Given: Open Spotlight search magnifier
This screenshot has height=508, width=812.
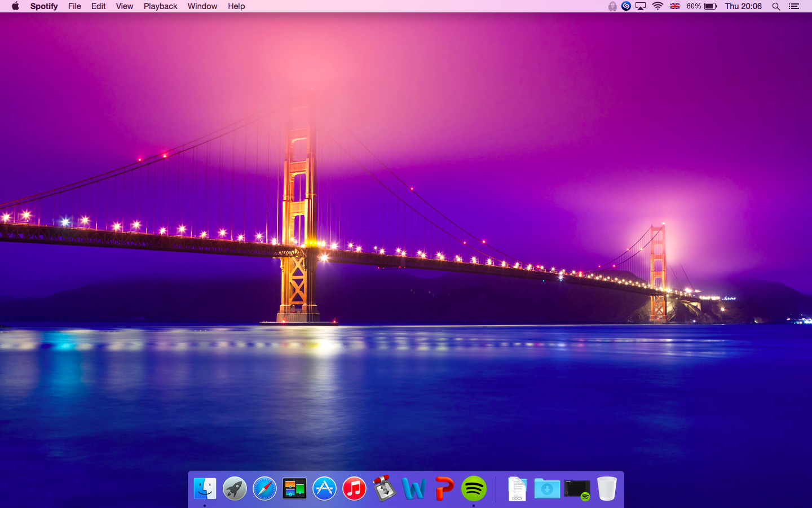Looking at the screenshot, I should (776, 6).
